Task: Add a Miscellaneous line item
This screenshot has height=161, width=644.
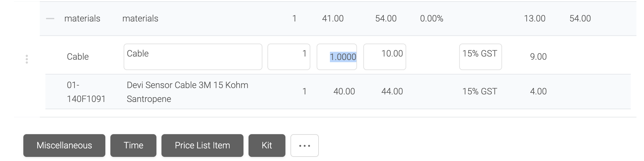Action: 64,146
